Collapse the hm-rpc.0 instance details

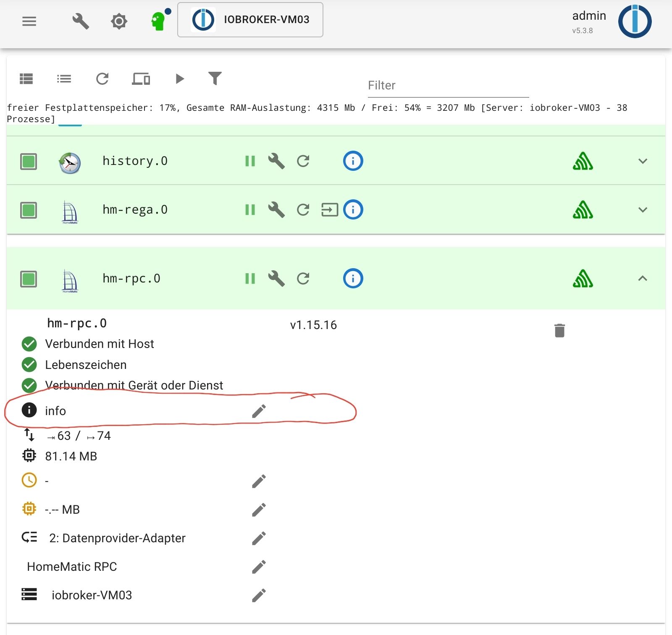[x=643, y=278]
